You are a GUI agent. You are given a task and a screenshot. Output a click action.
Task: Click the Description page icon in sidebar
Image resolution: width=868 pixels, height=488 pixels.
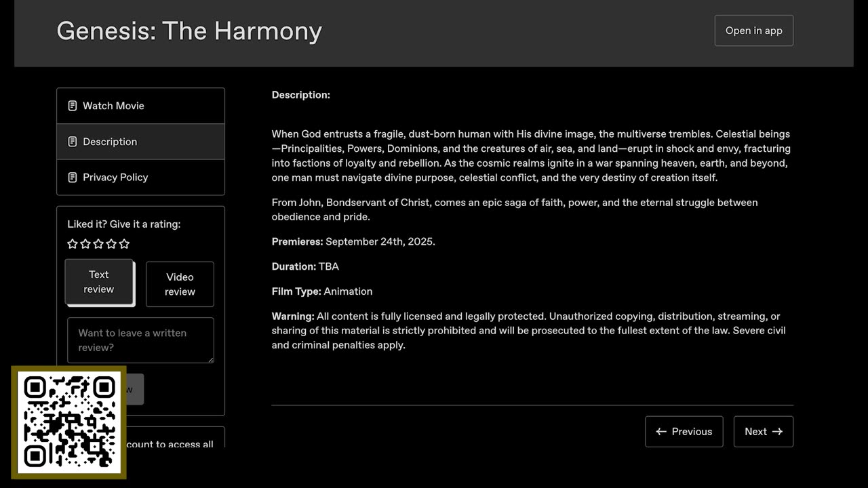point(73,142)
